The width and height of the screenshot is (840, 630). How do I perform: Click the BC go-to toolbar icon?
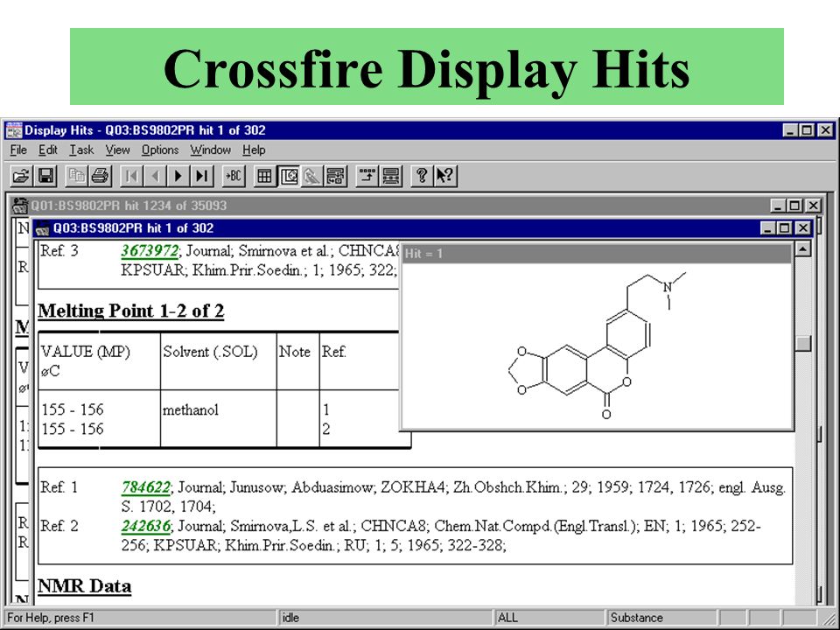tap(234, 176)
